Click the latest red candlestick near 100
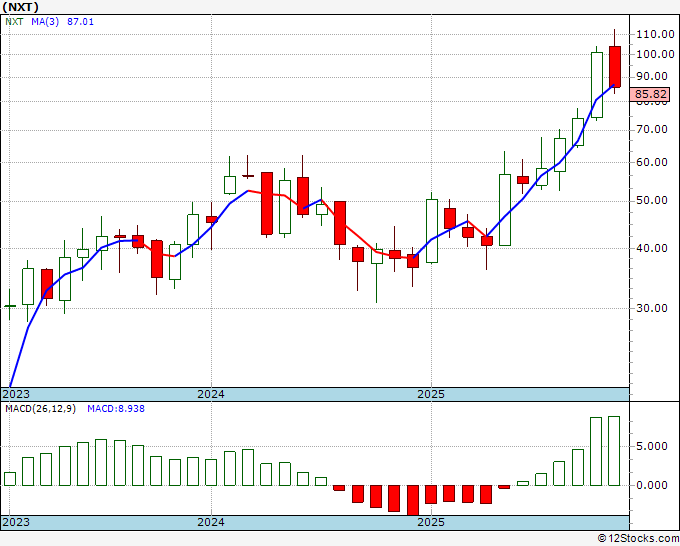The height and width of the screenshot is (546, 680). [x=615, y=66]
